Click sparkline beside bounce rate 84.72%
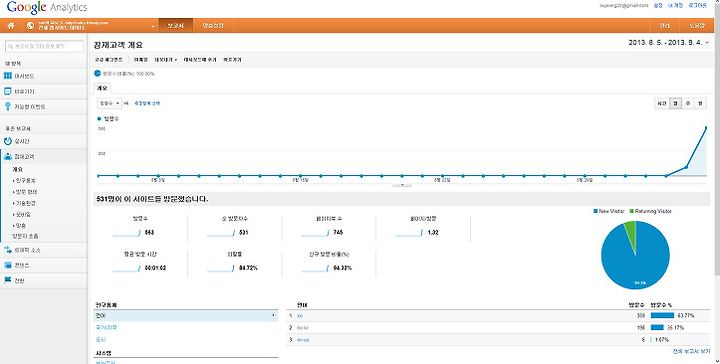 (222, 268)
